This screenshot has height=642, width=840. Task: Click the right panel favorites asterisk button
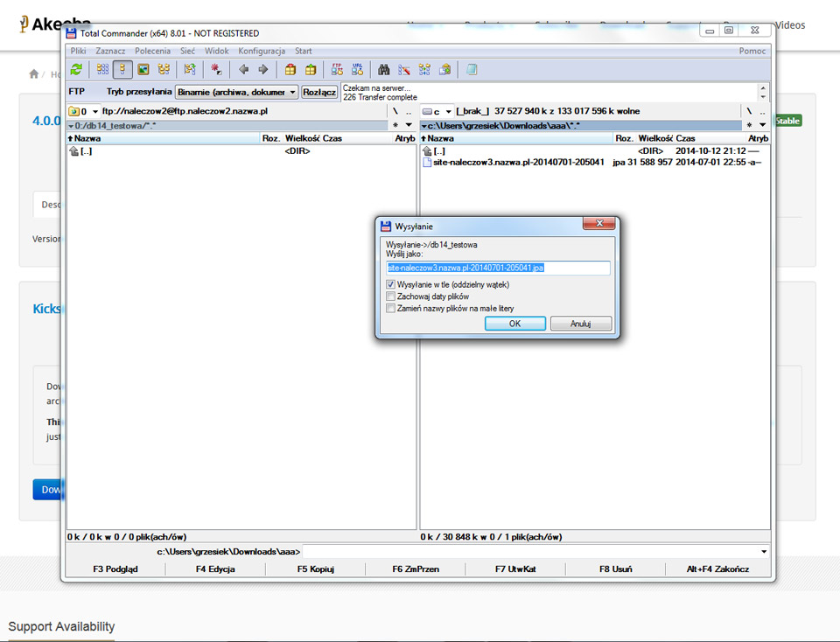tap(749, 125)
